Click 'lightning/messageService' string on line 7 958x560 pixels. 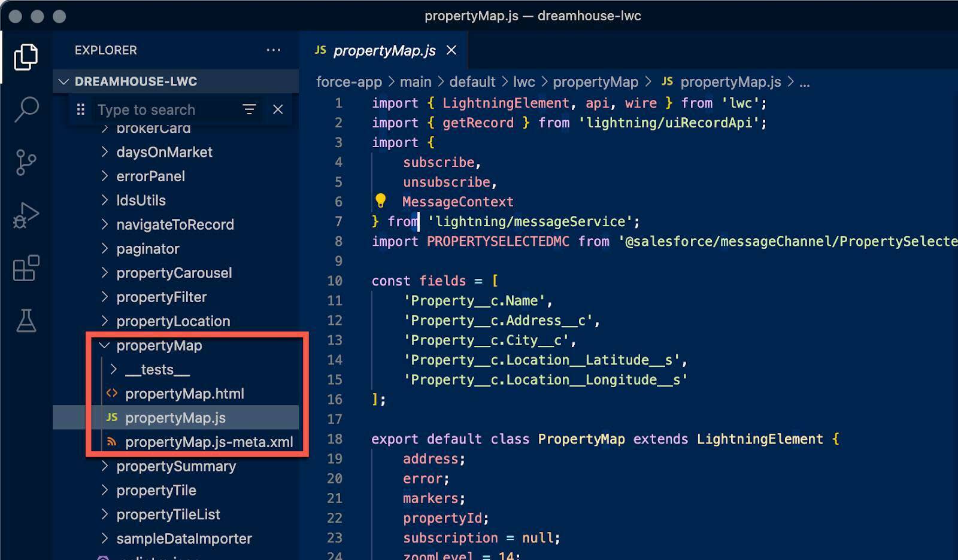pyautogui.click(x=530, y=221)
